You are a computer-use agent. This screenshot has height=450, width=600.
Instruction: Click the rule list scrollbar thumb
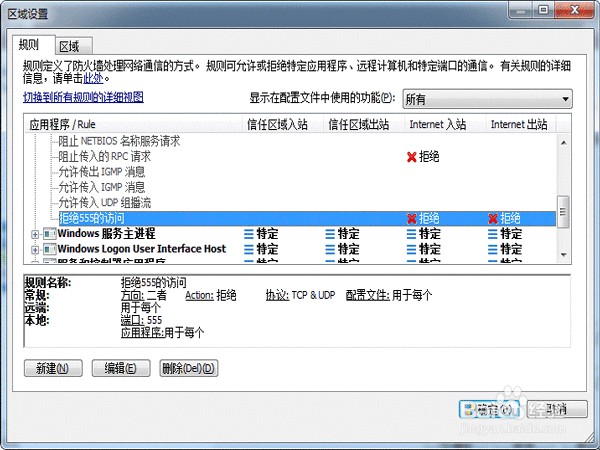563,211
